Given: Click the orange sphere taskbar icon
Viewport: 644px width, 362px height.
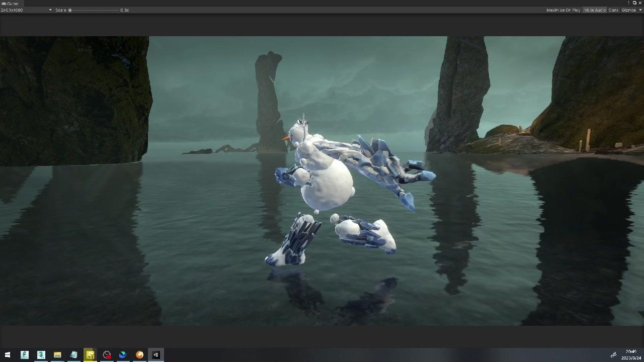Looking at the screenshot, I should pos(139,355).
